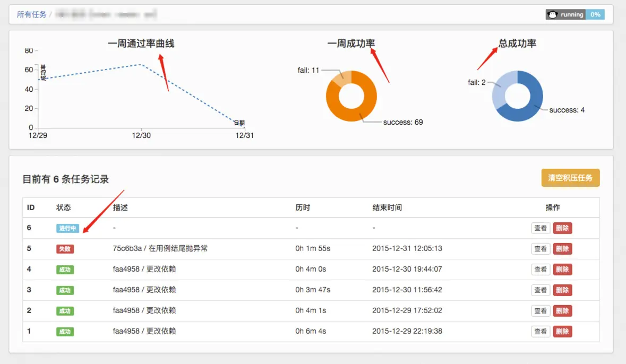
Task: Click the 清空积压任务 button
Action: 570,178
